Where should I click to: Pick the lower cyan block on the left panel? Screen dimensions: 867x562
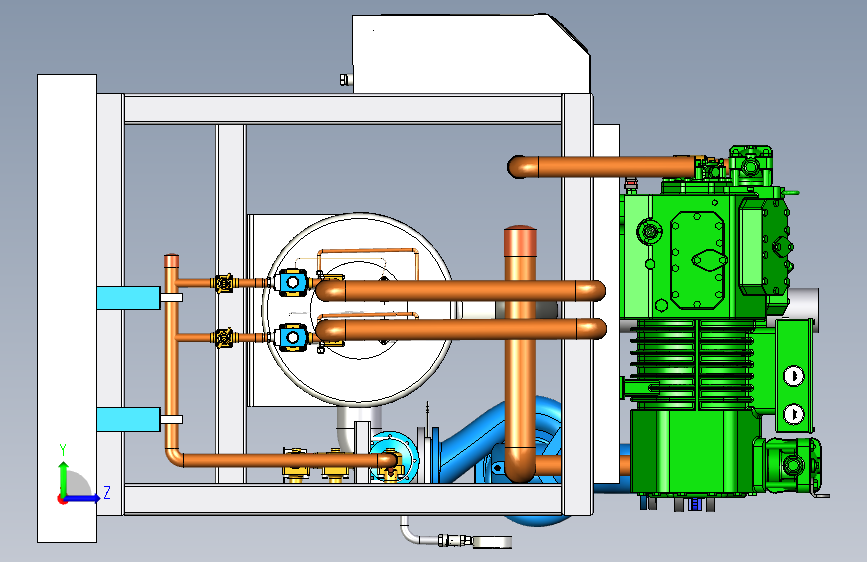(x=128, y=419)
